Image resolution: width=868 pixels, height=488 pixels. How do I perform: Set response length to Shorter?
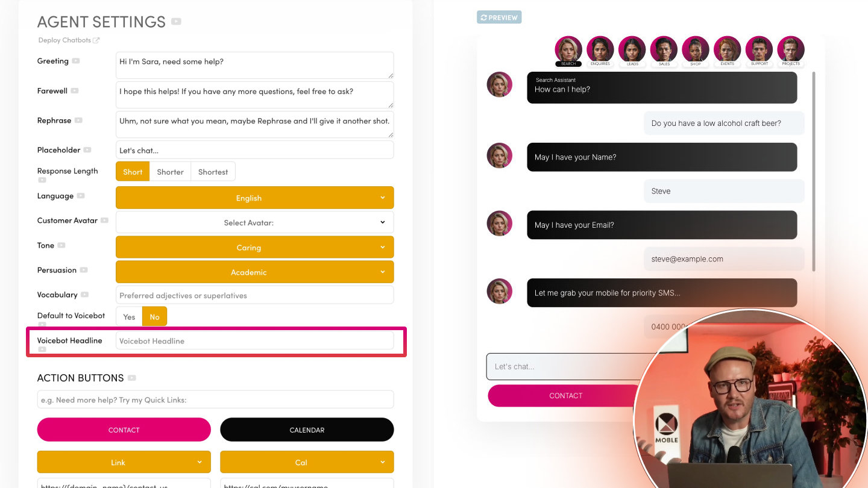(x=170, y=172)
